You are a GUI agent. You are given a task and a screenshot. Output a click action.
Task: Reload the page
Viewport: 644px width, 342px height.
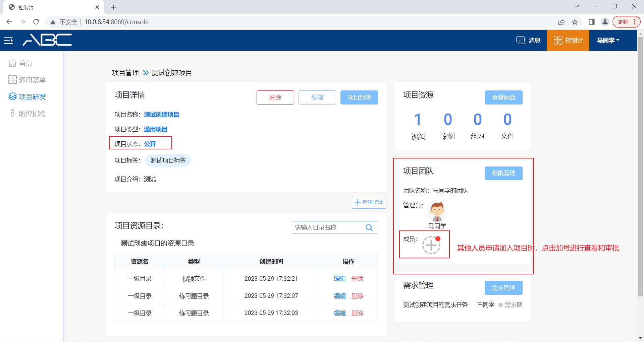36,22
